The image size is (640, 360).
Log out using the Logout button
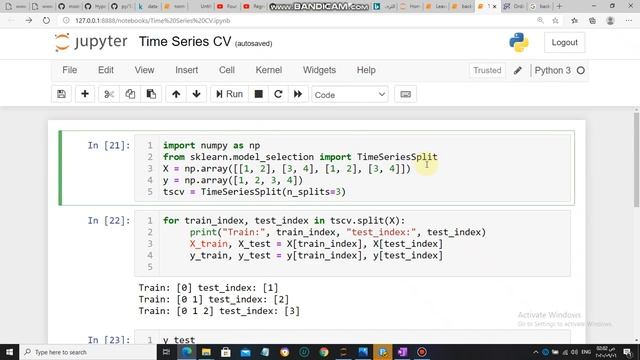[564, 42]
